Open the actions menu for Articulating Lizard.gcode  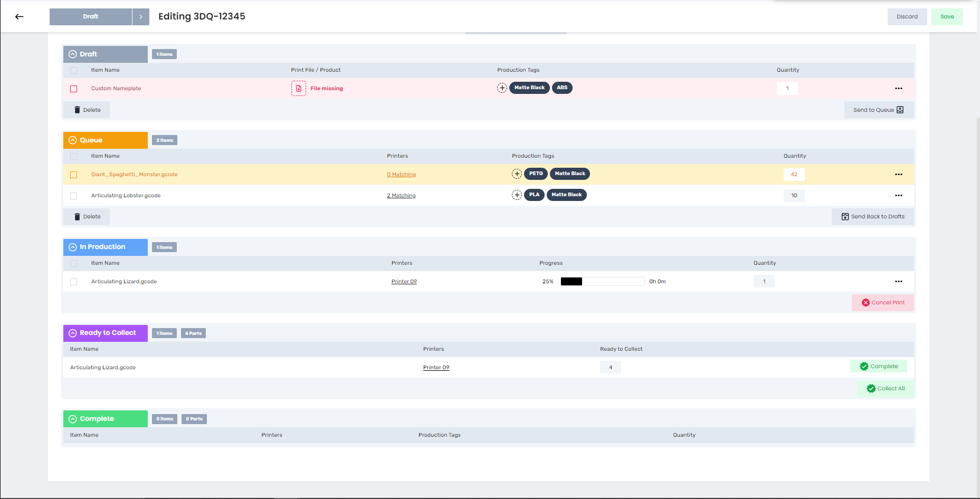coord(899,281)
